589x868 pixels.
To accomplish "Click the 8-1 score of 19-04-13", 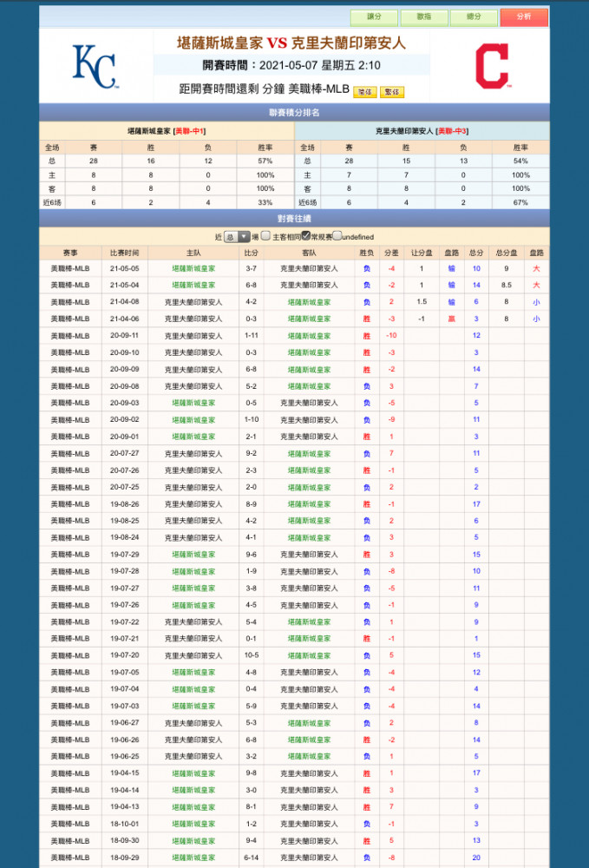I will point(251,807).
